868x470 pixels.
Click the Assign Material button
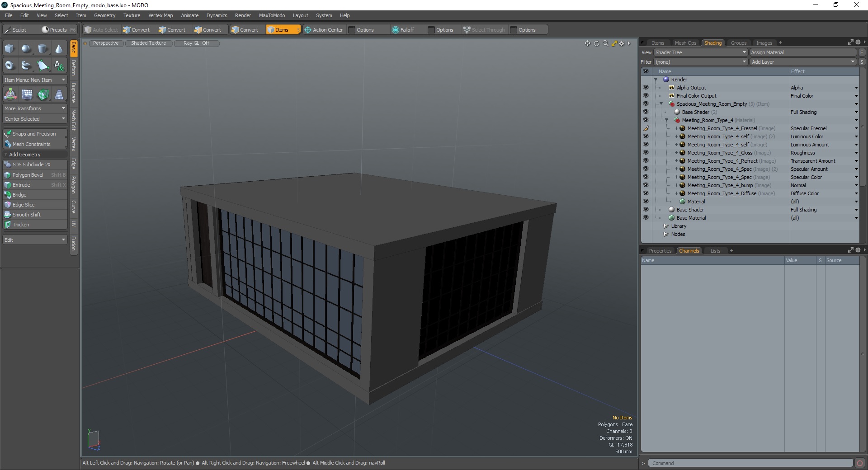pos(803,52)
